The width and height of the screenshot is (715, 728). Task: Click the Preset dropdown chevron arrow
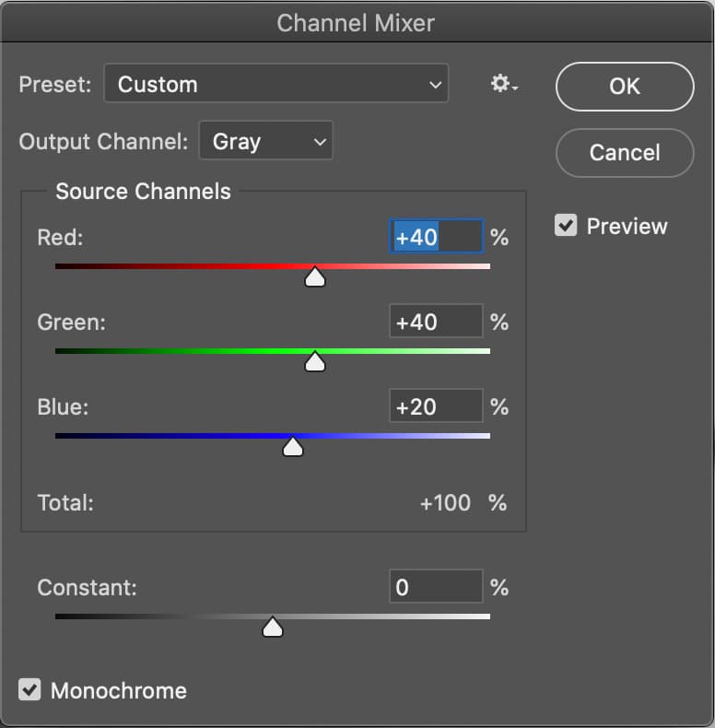click(x=435, y=85)
